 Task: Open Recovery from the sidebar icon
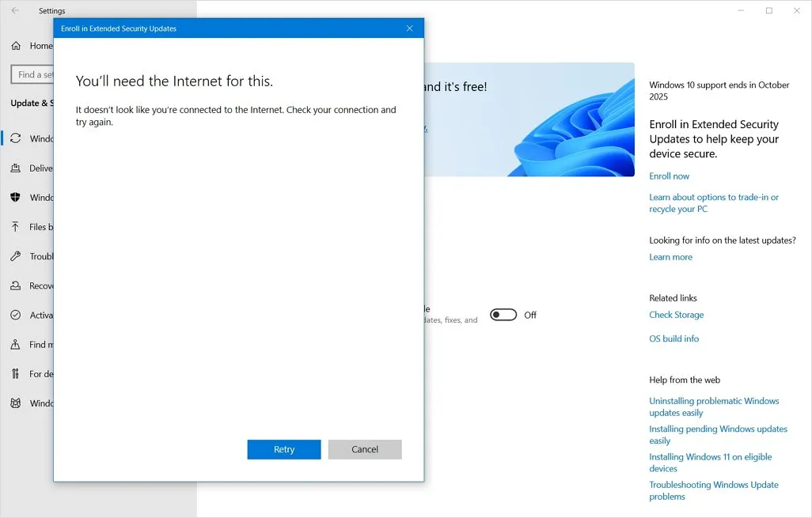[16, 285]
